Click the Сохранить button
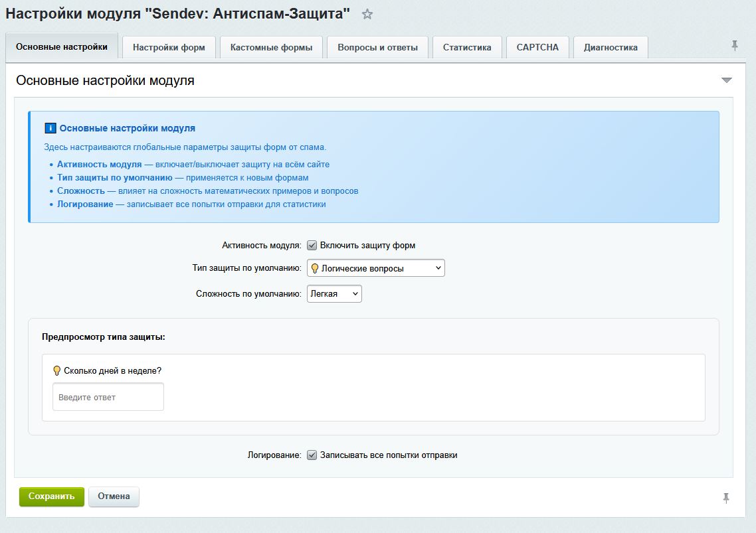756x533 pixels. click(51, 496)
